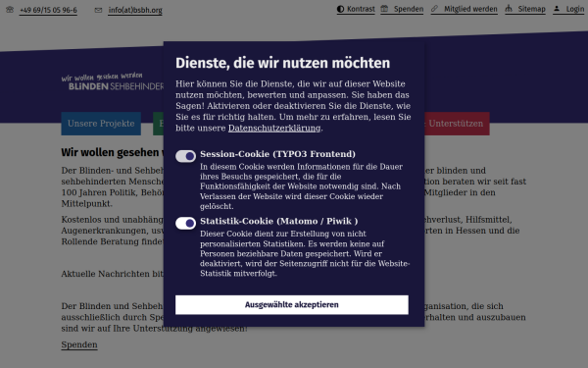Click the Session-Cookie (TYPO3 Frontend) heading
588x368 pixels.
pos(277,154)
